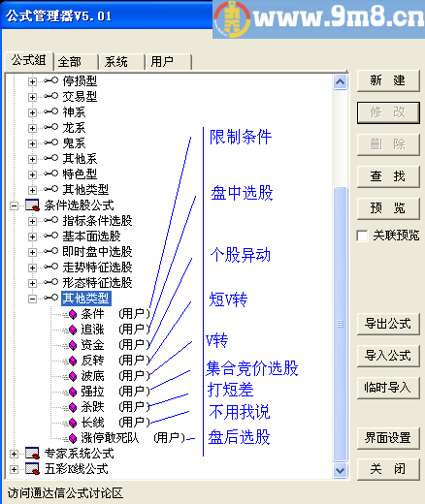
Task: Select the 走势特征选股 tree item
Action: pyautogui.click(x=97, y=268)
